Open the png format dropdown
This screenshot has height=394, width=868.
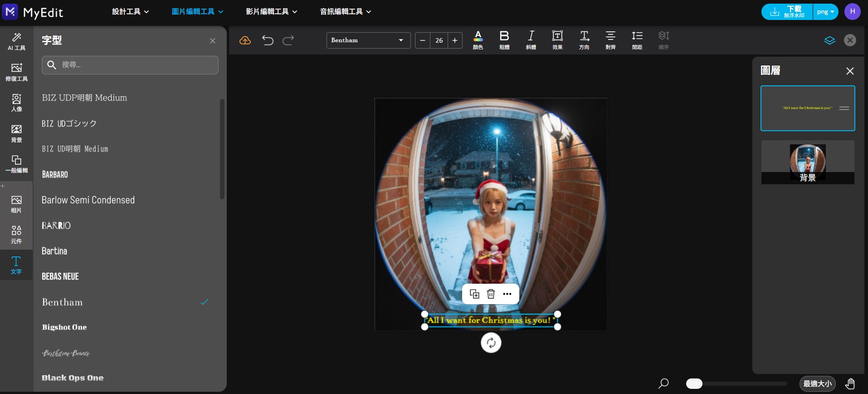[825, 12]
